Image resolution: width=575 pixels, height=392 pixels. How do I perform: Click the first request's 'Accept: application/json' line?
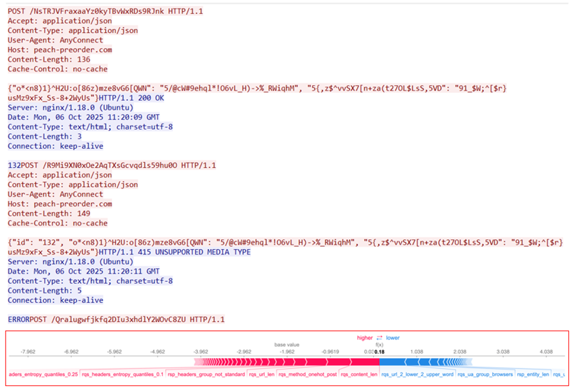[x=60, y=21]
